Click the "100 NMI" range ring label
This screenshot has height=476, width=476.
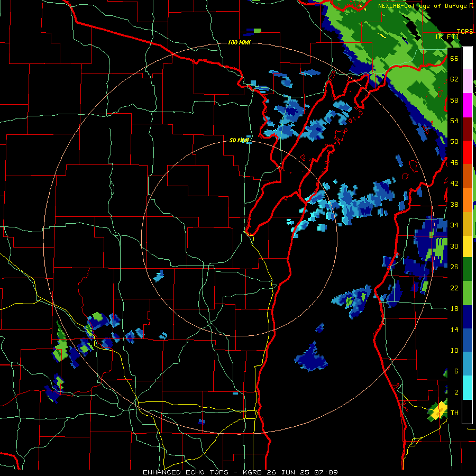click(x=239, y=42)
